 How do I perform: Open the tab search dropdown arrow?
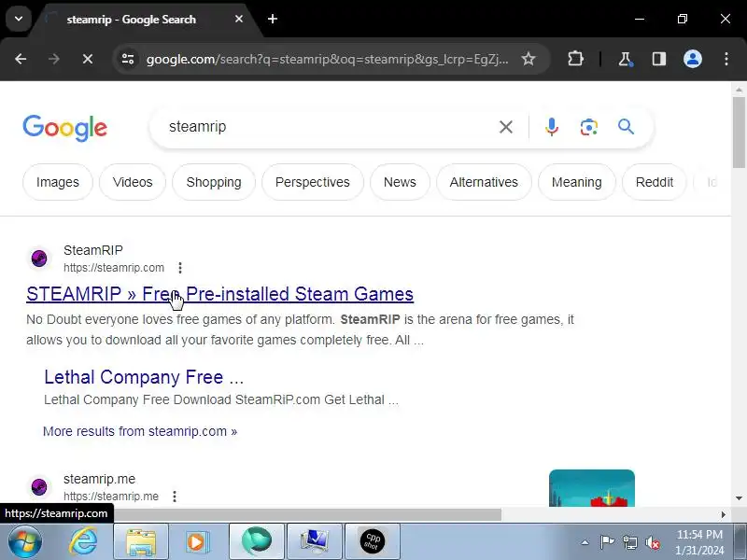[19, 19]
